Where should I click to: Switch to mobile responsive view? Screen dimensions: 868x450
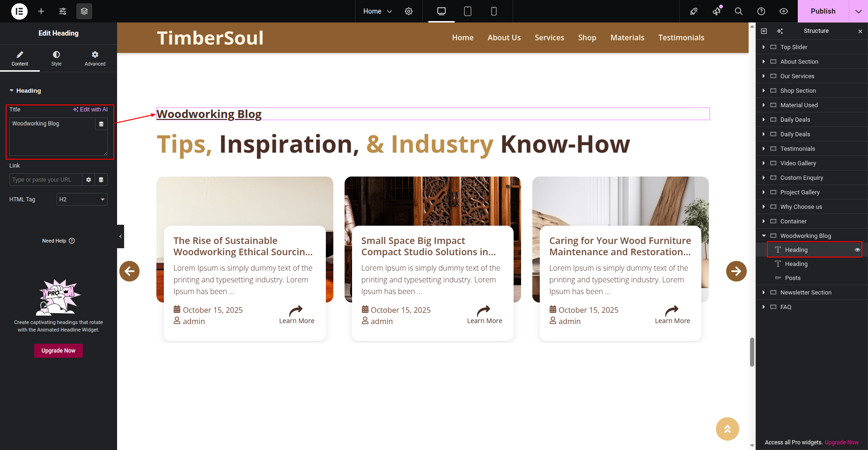pos(493,11)
